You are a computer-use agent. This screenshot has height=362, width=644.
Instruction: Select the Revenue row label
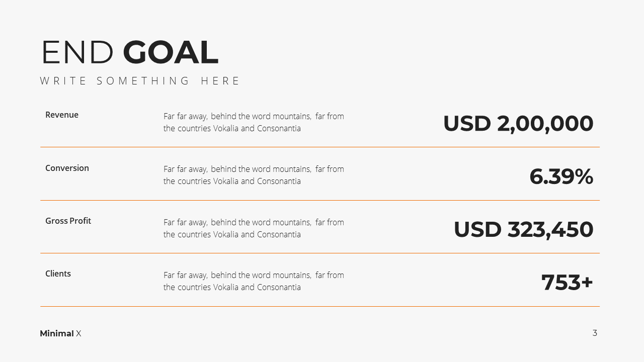(62, 115)
